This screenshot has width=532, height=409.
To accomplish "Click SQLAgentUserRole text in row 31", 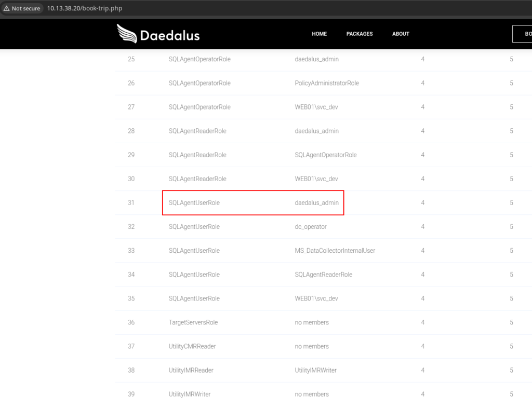I will 194,203.
